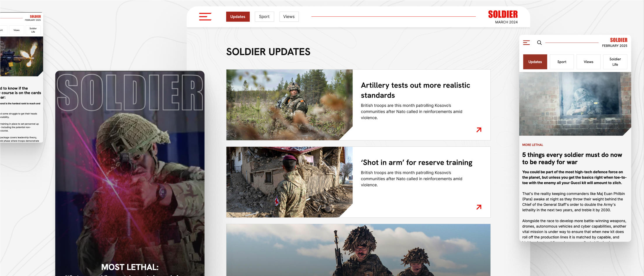Click SOLDIER logo above MARCH 2024
The width and height of the screenshot is (644, 276).
pyautogui.click(x=503, y=14)
